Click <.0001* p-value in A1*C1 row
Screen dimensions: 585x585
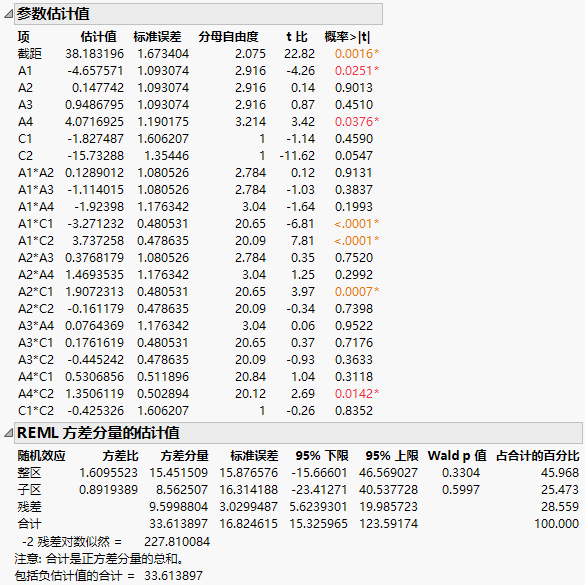[x=357, y=224]
